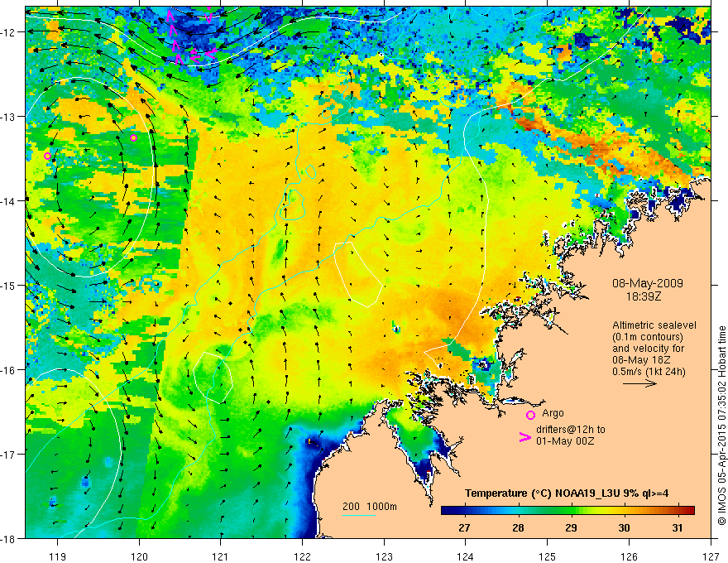Click the longitude axis label 125
This screenshot has width=728, height=563.
pos(548,556)
